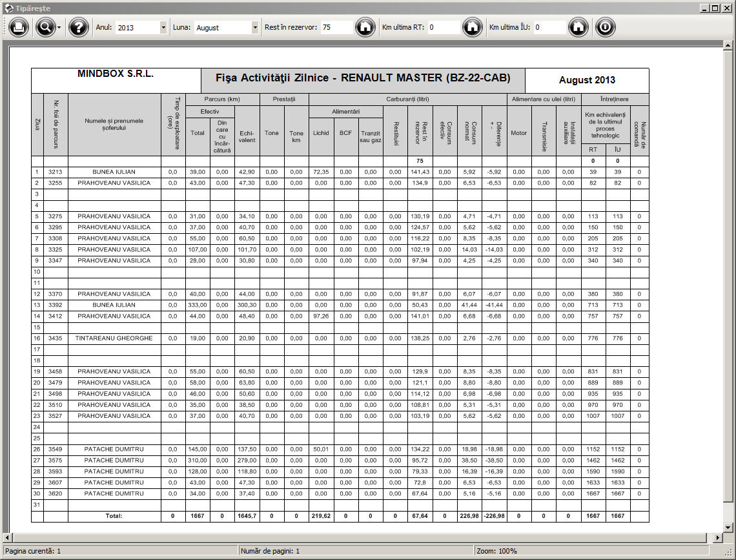Click the 333,00 total km cell
Screen dimensions: 736x560
[x=198, y=305]
